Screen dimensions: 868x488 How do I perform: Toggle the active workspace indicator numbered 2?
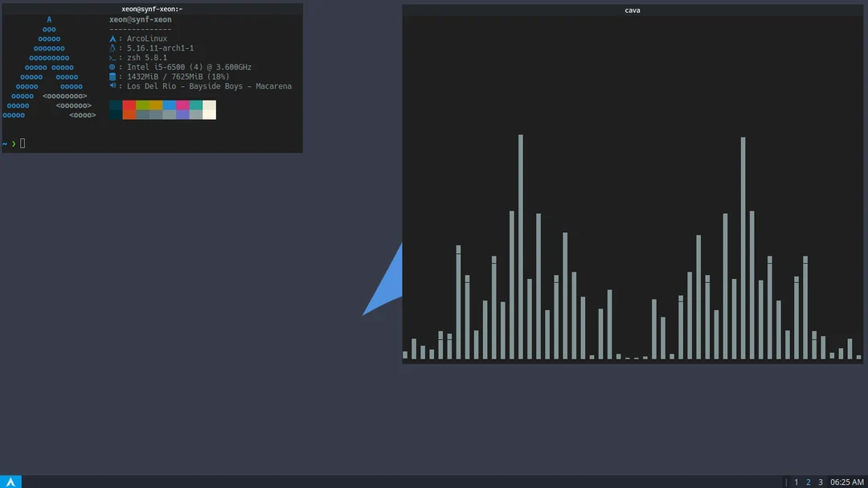(808, 482)
